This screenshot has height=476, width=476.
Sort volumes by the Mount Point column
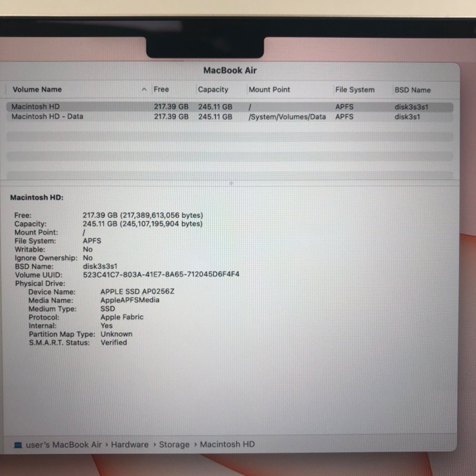pyautogui.click(x=269, y=89)
